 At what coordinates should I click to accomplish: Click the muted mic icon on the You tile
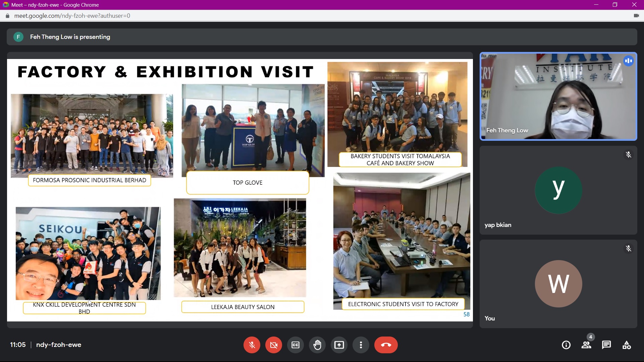tap(629, 248)
